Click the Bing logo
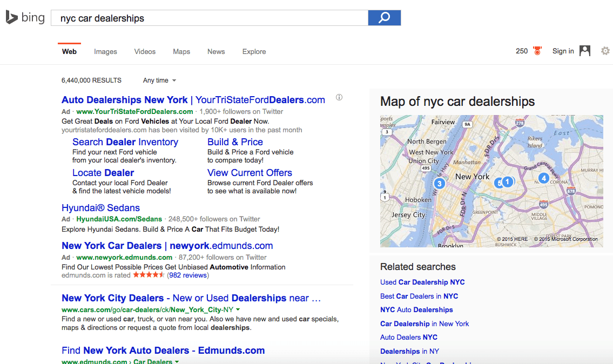Image resolution: width=613 pixels, height=364 pixels. (x=25, y=18)
